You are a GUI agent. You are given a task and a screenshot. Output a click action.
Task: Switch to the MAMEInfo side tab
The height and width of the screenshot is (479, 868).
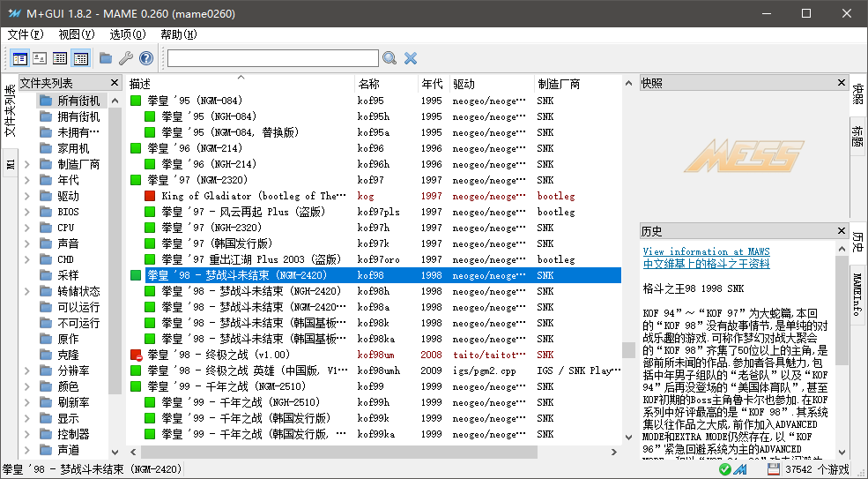[x=857, y=295]
